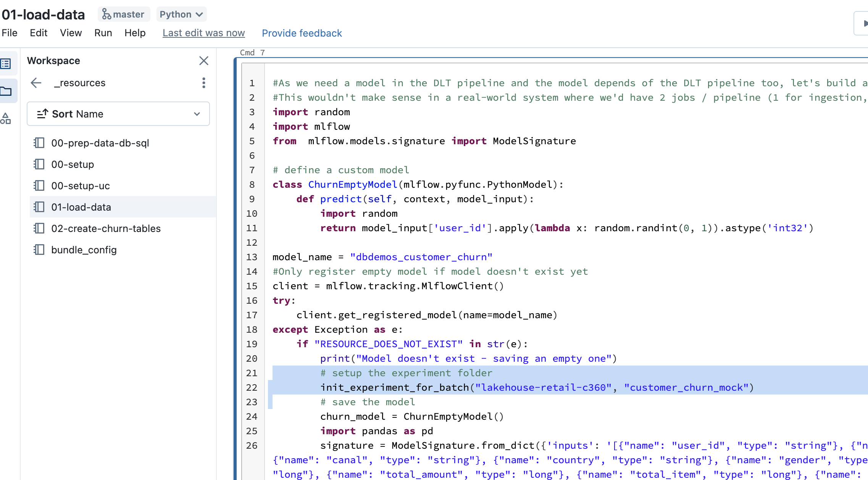Click the sort ascending icon
This screenshot has width=868, height=480.
[42, 114]
